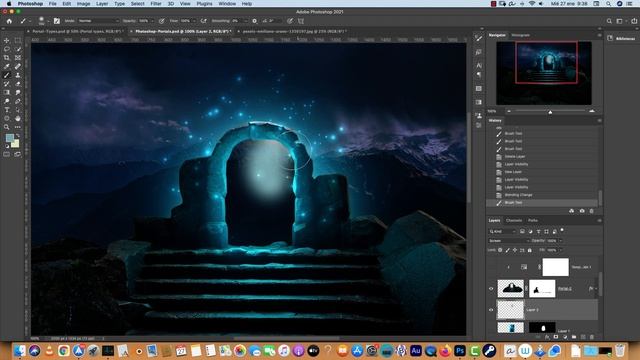Toggle pressure for size button
Image resolution: width=640 pixels, height=360 pixels.
pos(290,21)
